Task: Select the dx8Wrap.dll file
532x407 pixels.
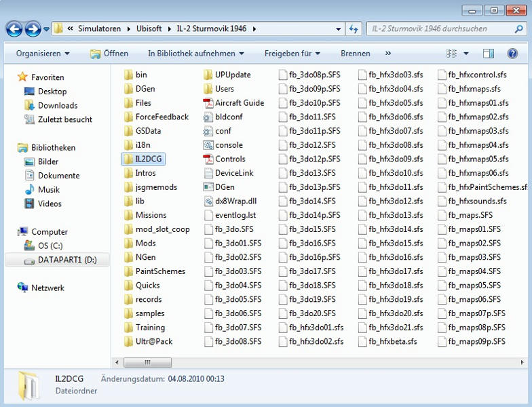Action: [x=230, y=201]
